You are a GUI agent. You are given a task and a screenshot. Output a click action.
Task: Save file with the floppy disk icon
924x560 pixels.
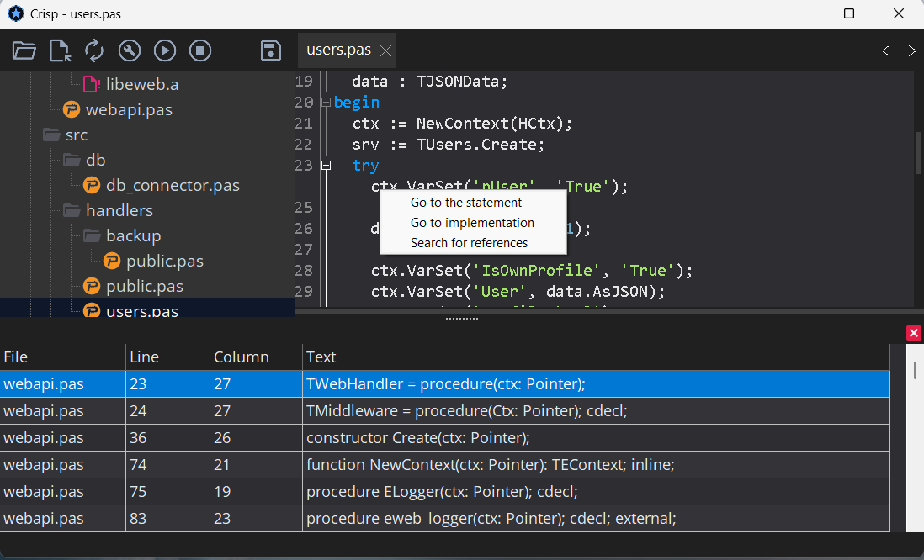click(x=271, y=50)
